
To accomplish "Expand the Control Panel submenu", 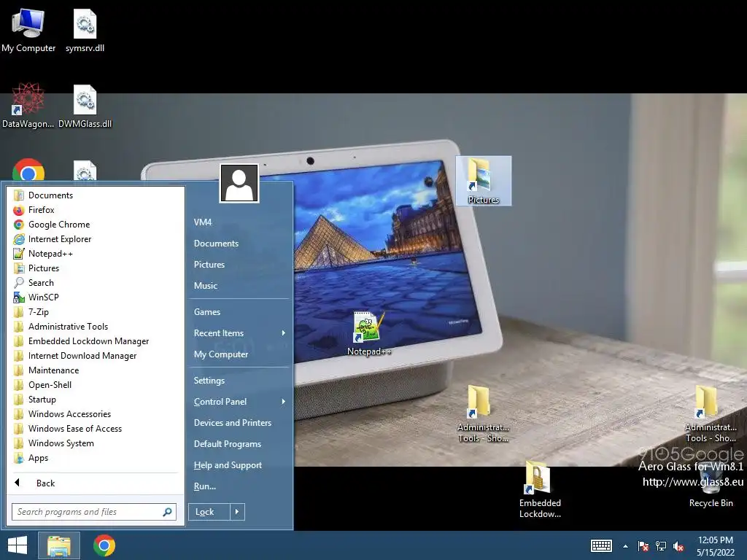I will point(239,402).
